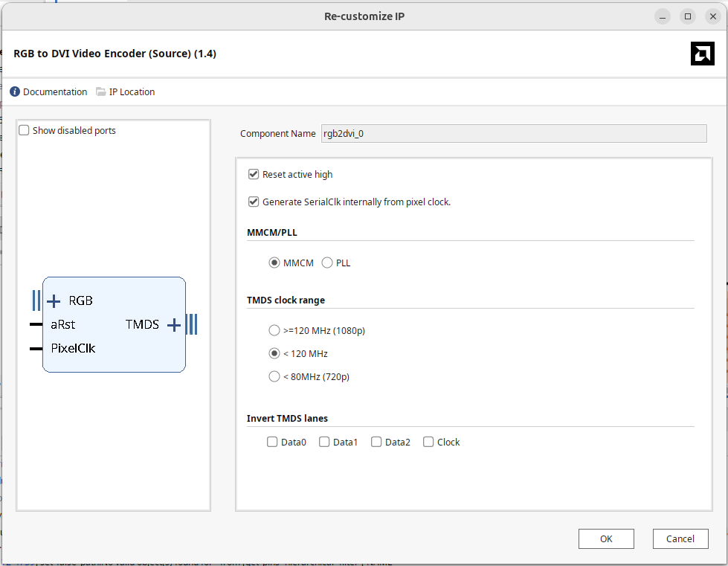The height and width of the screenshot is (566, 728).
Task: Choose < 80MHz (720p) clock range
Action: (x=274, y=377)
